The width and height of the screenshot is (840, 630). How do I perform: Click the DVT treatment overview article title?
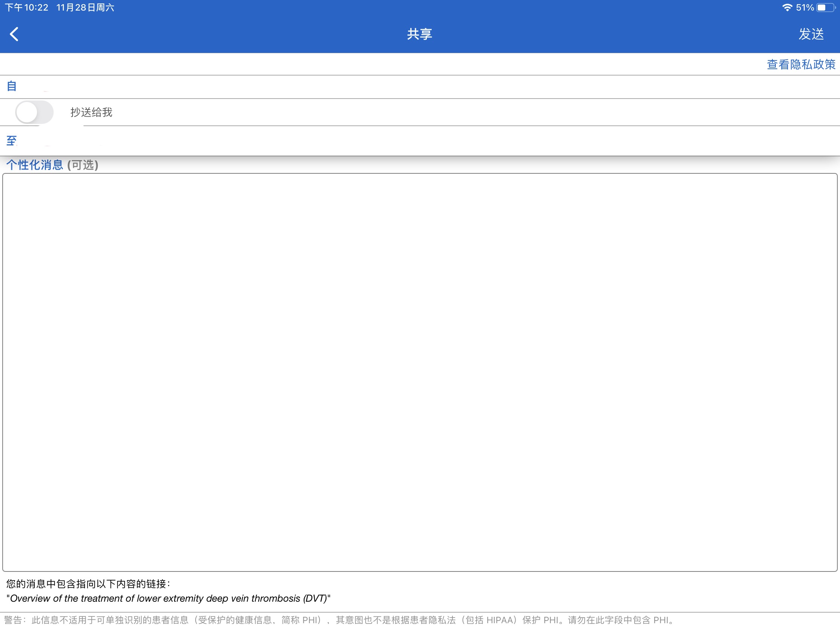click(x=168, y=599)
